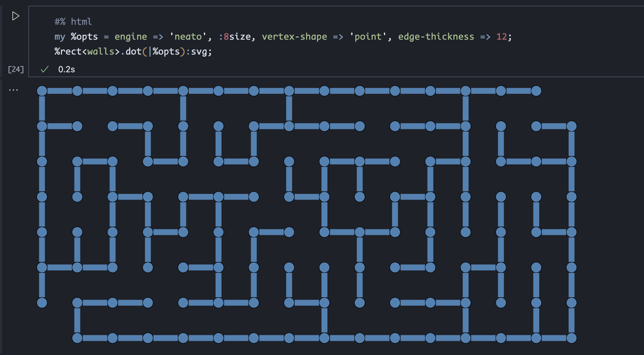The width and height of the screenshot is (644, 355).
Task: Click the bottom-right corner vertex of the maze
Action: point(571,338)
